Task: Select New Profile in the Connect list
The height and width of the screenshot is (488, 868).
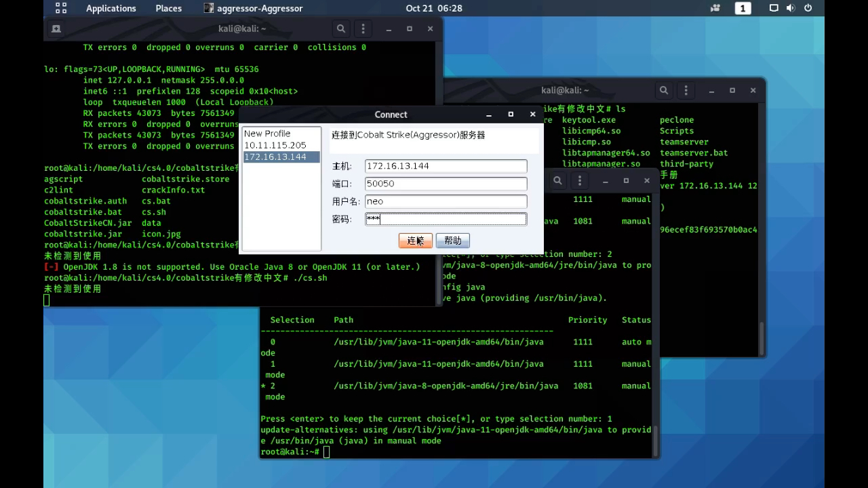Action: (x=281, y=134)
